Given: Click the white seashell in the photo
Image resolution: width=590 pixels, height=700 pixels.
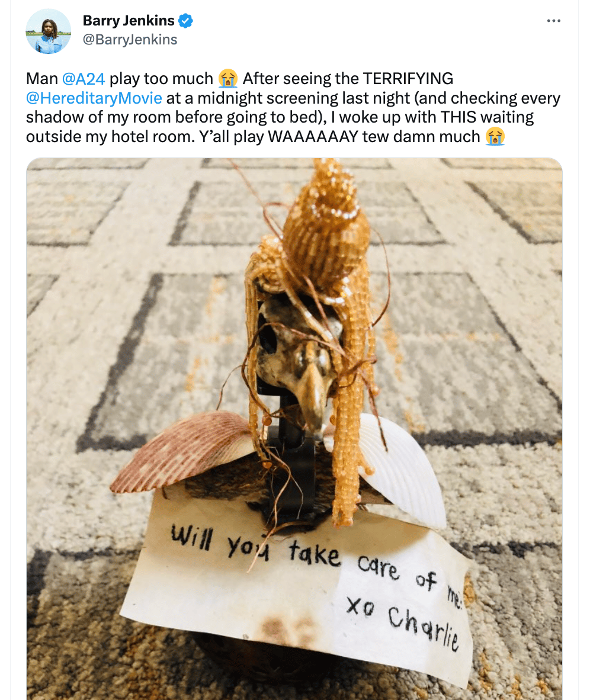Looking at the screenshot, I should tap(397, 469).
